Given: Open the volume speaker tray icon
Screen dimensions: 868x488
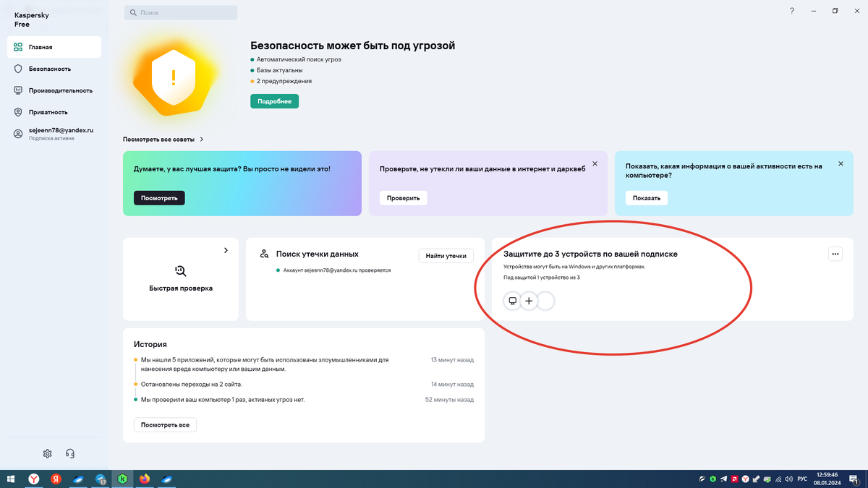Looking at the screenshot, I should pyautogui.click(x=788, y=479).
